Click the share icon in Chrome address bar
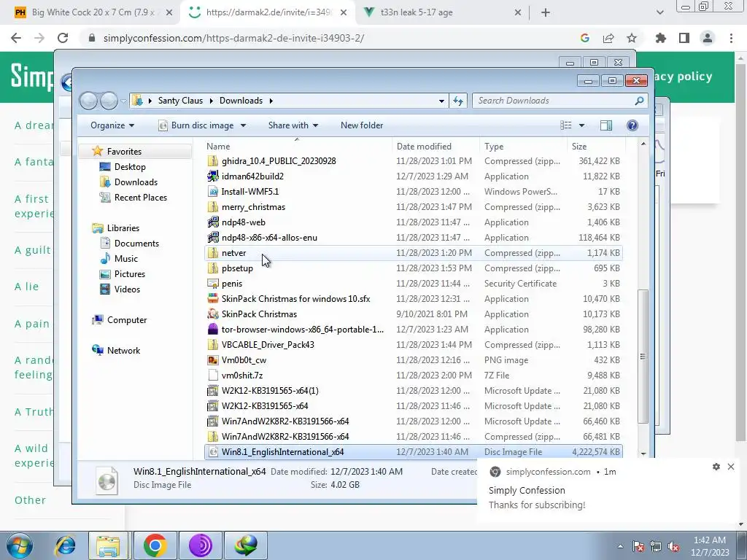The width and height of the screenshot is (747, 560). click(608, 38)
